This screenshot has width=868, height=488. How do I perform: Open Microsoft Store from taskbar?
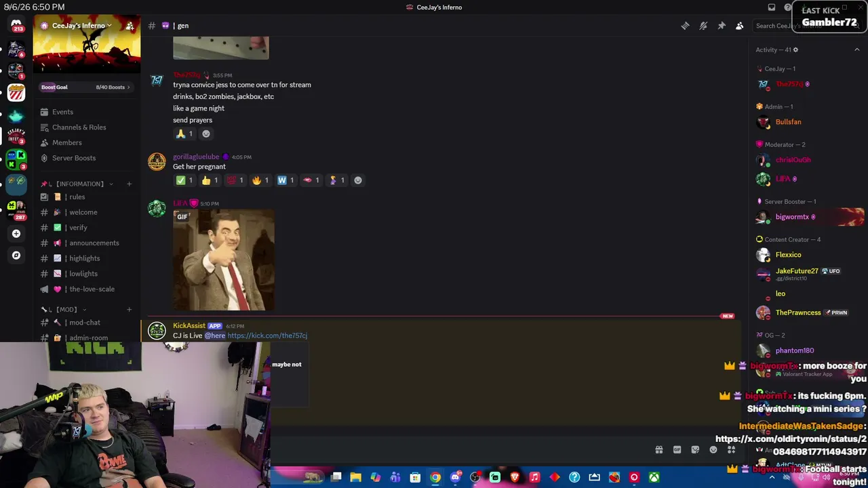[415, 478]
